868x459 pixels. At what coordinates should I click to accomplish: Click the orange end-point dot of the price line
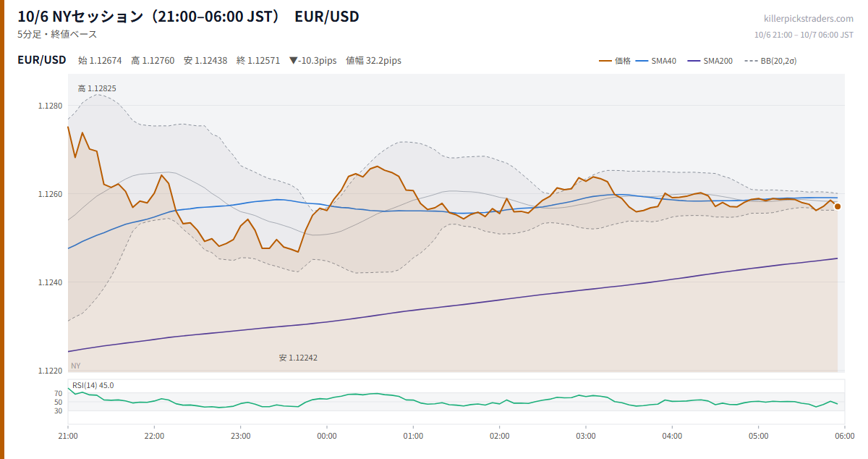[x=838, y=206]
